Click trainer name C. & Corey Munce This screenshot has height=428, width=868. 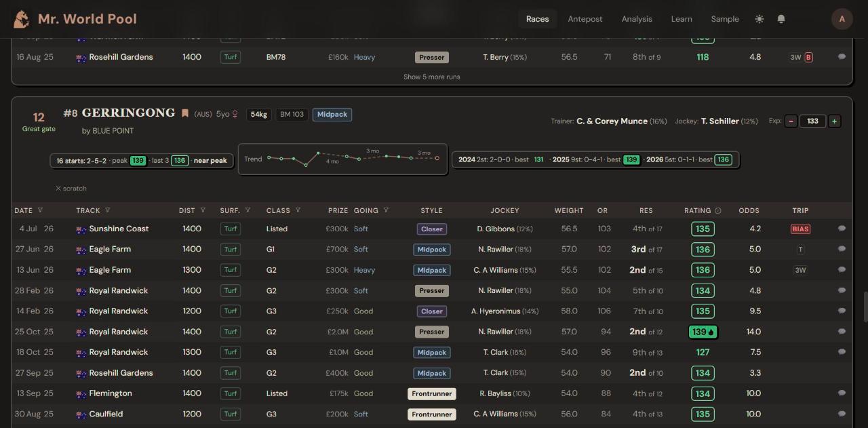(612, 121)
